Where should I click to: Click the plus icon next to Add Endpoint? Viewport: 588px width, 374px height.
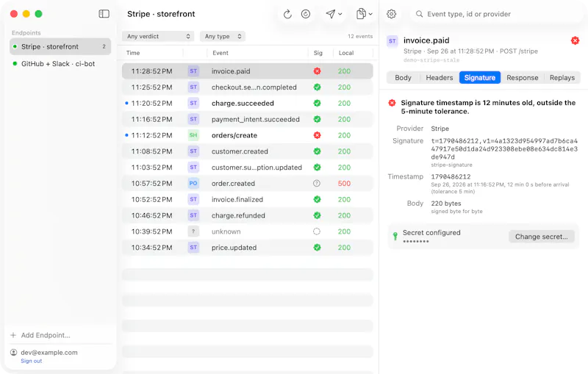click(13, 335)
